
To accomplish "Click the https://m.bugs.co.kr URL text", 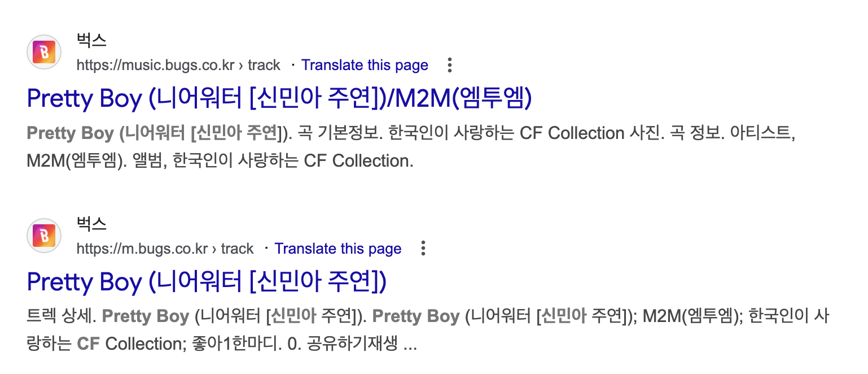I will tap(142, 249).
